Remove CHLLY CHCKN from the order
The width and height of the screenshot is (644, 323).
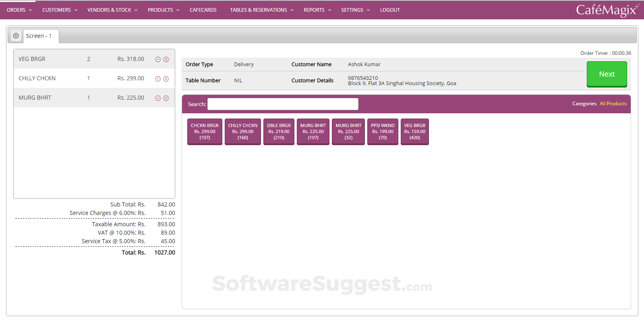pos(166,79)
